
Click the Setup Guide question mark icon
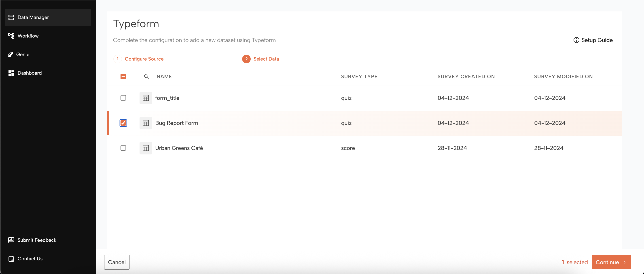(576, 40)
